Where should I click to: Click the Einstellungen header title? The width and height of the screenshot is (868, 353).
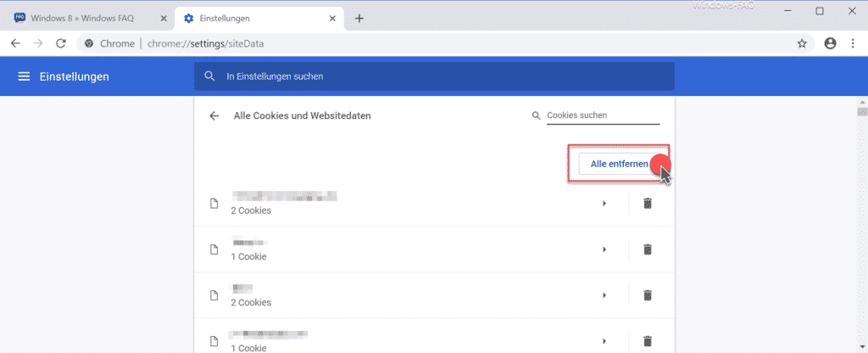coord(75,76)
